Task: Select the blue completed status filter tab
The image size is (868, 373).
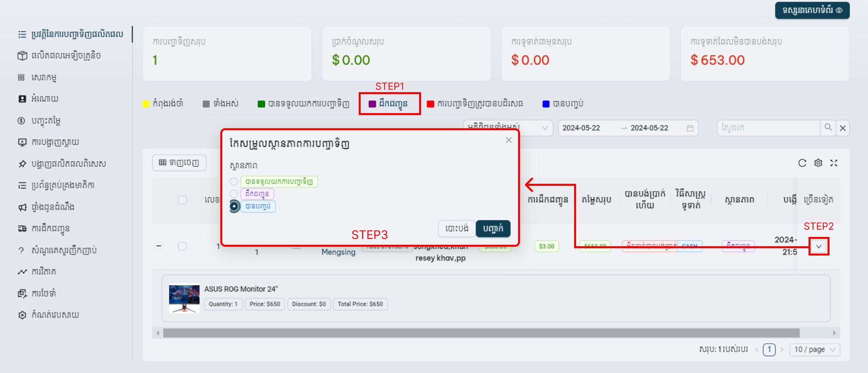Action: tap(563, 104)
